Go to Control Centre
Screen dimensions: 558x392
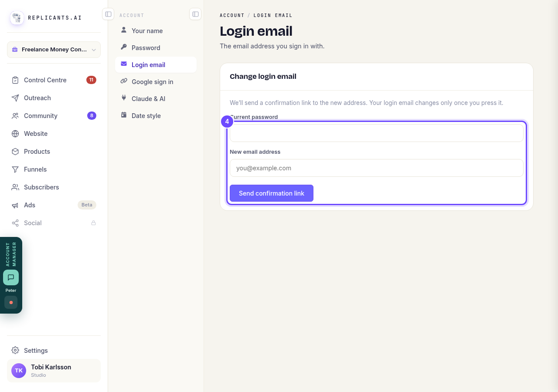(x=54, y=80)
